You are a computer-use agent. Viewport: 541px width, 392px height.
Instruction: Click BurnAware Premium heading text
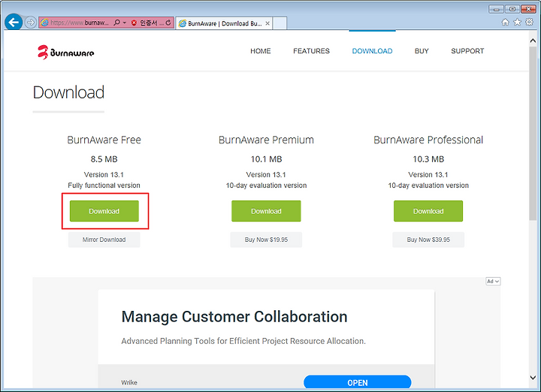[x=266, y=140]
